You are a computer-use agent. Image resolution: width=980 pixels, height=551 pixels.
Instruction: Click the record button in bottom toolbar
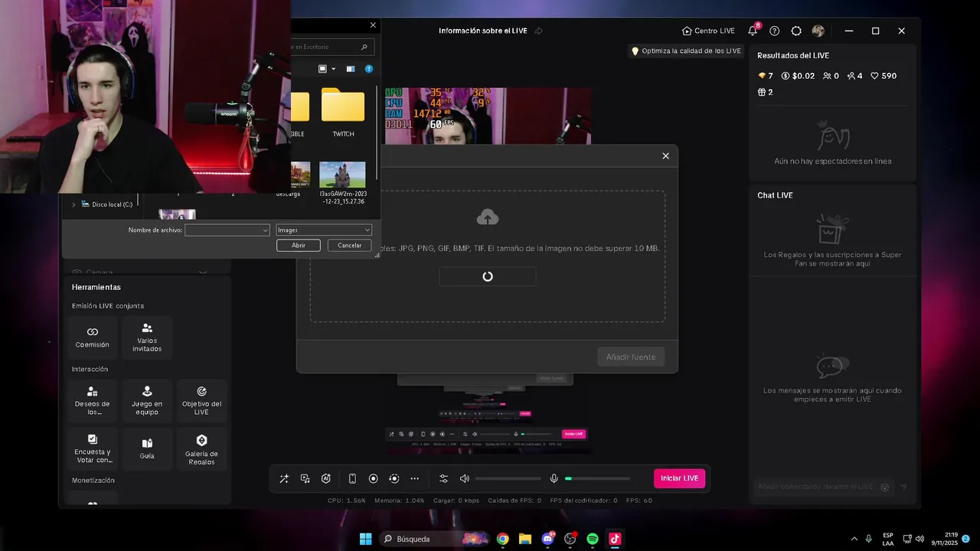point(374,479)
